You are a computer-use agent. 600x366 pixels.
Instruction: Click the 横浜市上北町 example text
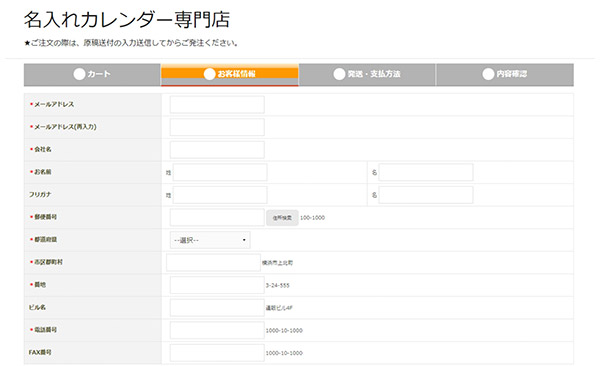(277, 263)
